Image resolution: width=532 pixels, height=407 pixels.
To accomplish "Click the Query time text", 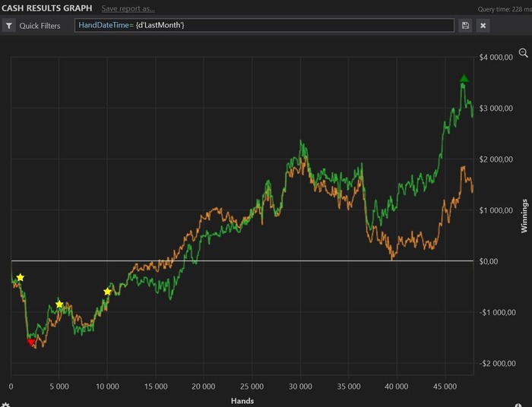I will pyautogui.click(x=505, y=9).
